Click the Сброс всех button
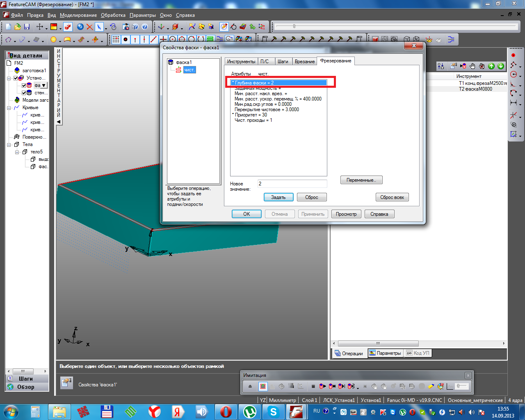 [392, 197]
